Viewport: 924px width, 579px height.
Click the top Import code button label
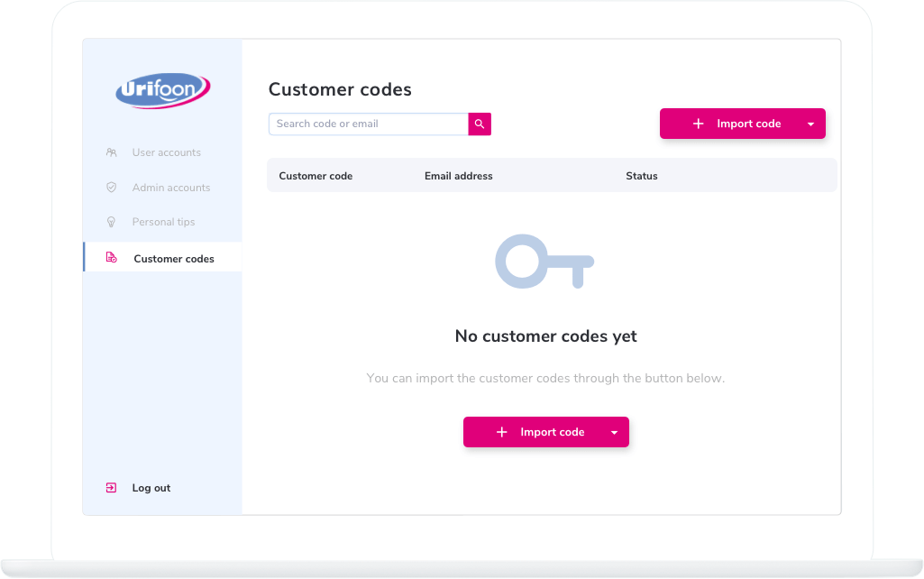point(748,124)
